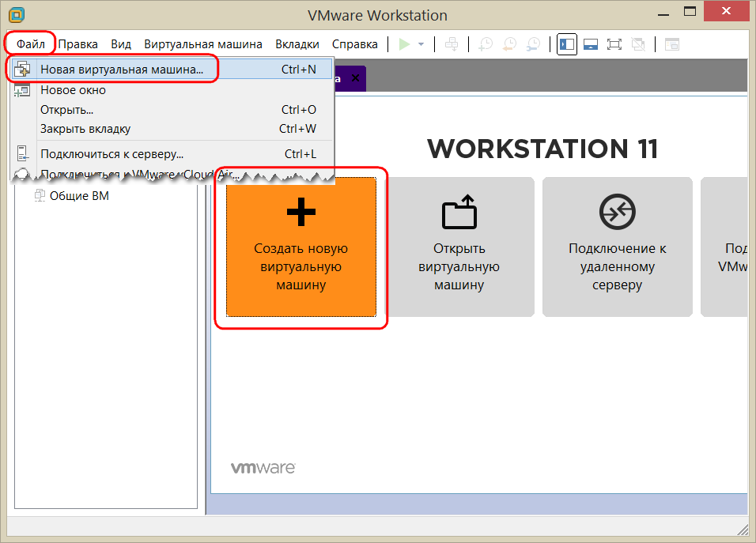Viewport: 756px width, 543px height.
Task: Select Новая виртуальная машина menu entry
Action: click(172, 70)
